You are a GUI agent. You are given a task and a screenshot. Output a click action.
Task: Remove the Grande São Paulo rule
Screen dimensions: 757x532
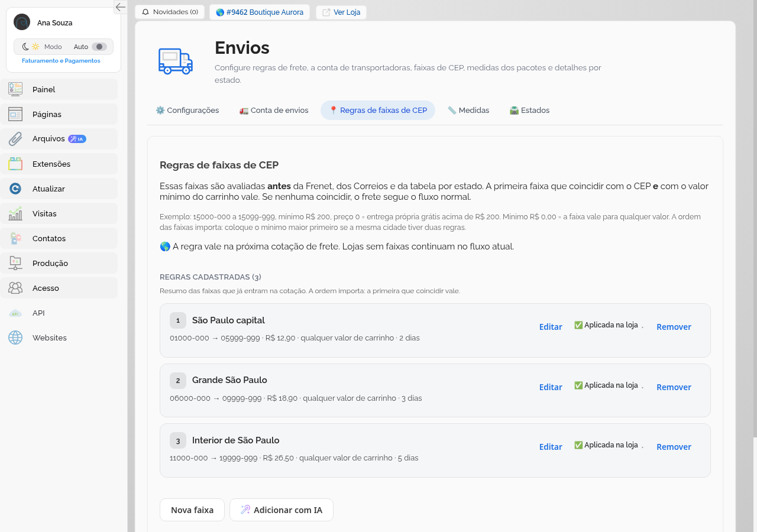click(x=674, y=387)
